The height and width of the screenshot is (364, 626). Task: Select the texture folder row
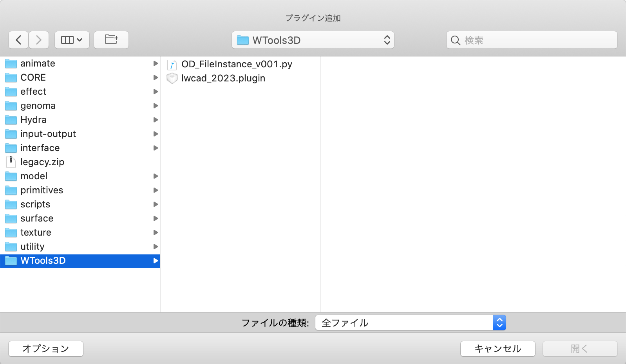(x=36, y=232)
